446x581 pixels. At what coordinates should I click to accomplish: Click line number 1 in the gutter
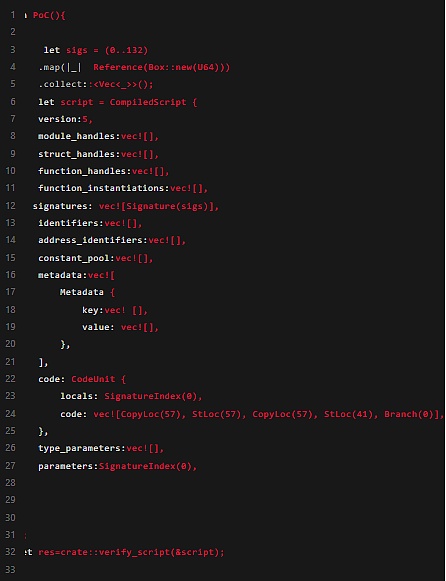point(13,15)
